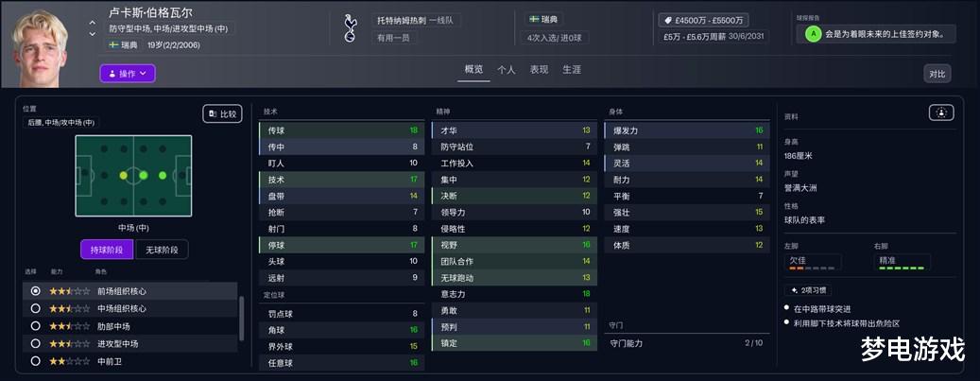Click the yellow defensive midfield dot on pitch
This screenshot has height=381, width=980.
tap(123, 175)
